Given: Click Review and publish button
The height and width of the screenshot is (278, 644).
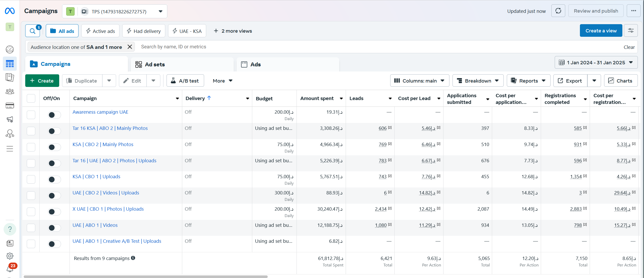Looking at the screenshot, I should pos(596,11).
